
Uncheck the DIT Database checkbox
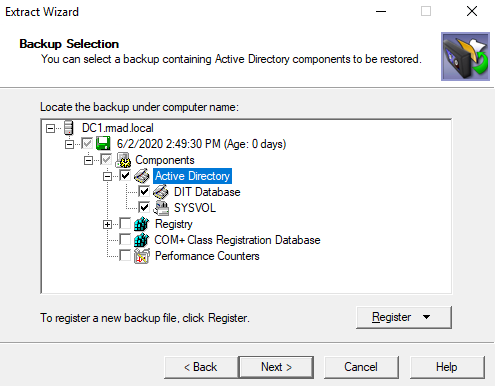tap(144, 191)
